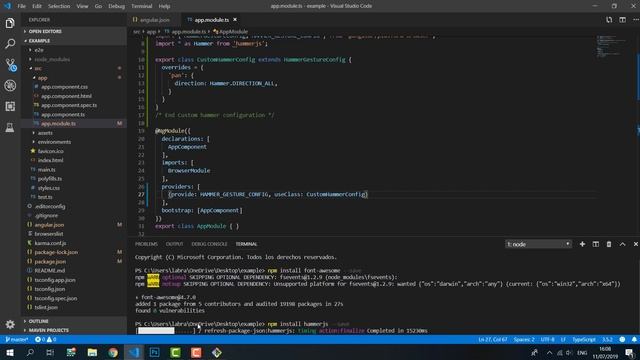Maximize the terminal panel with up chevron
The height and width of the screenshot is (360, 640).
point(622,244)
